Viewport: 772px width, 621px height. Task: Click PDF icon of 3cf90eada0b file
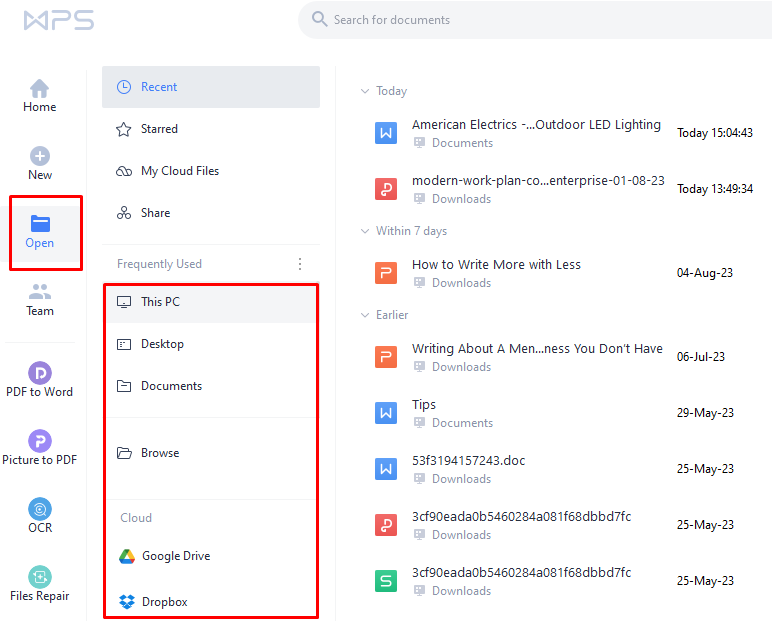pyautogui.click(x=386, y=525)
